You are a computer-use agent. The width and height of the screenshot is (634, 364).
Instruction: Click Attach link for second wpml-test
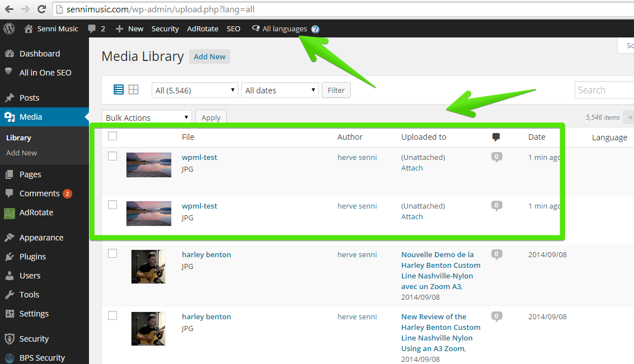[x=412, y=216]
